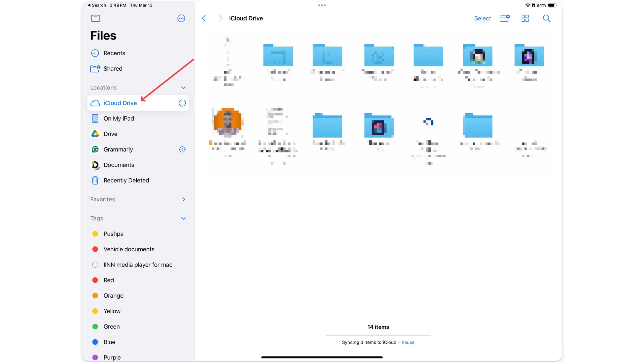
Task: Open Recents in the sidebar
Action: pos(138,53)
